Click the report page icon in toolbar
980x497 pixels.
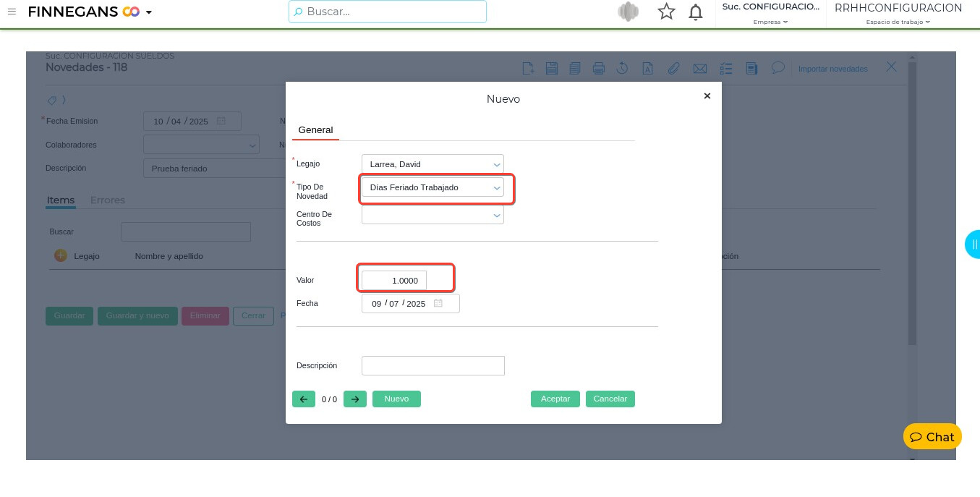pyautogui.click(x=752, y=69)
